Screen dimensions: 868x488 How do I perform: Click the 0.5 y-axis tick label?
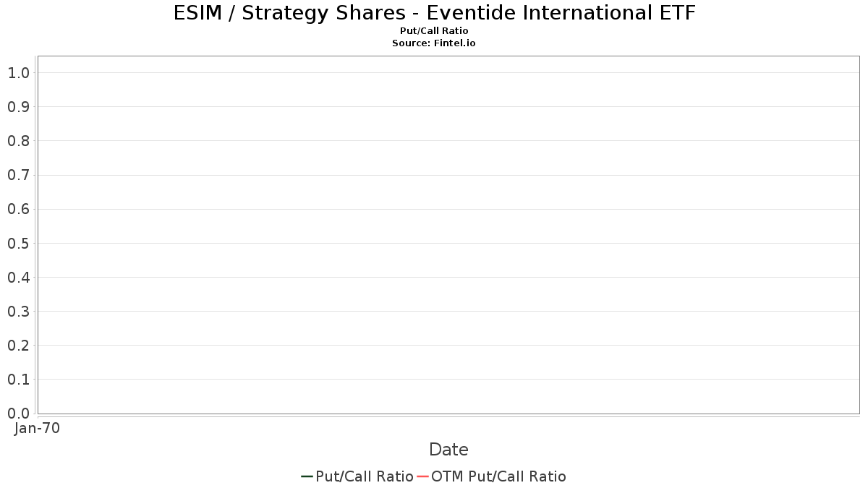click(x=18, y=244)
